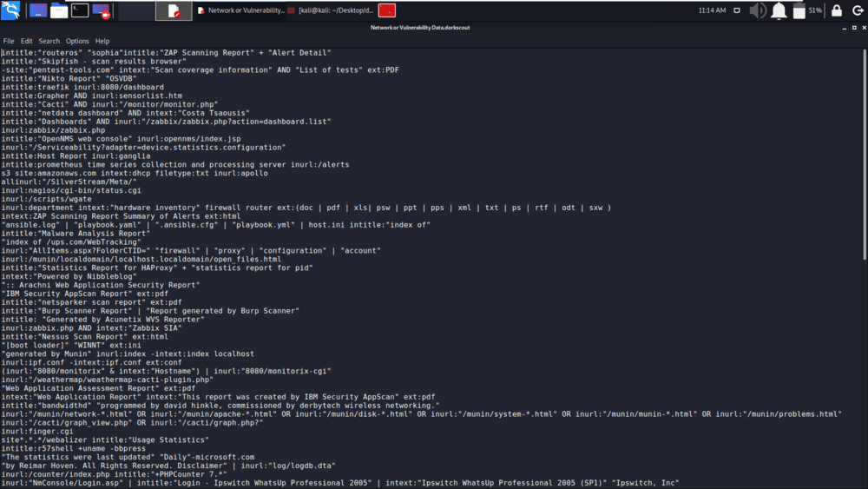This screenshot has width=868, height=489.
Task: Open the Kali Linux applications menu
Action: pyautogui.click(x=10, y=10)
